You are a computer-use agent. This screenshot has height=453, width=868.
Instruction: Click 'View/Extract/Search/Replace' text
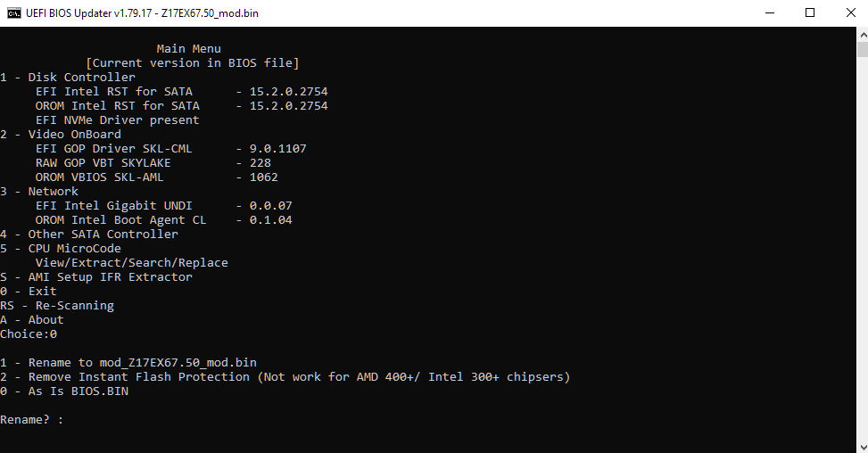132,263
